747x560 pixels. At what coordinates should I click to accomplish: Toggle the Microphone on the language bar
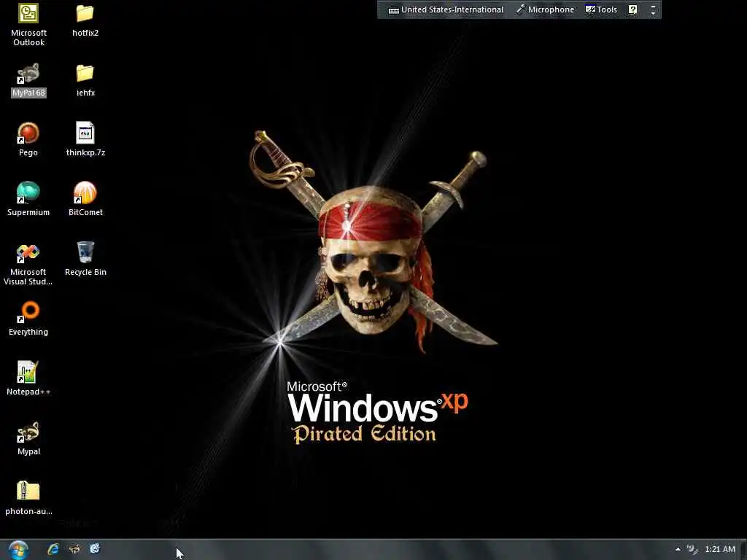tap(546, 9)
